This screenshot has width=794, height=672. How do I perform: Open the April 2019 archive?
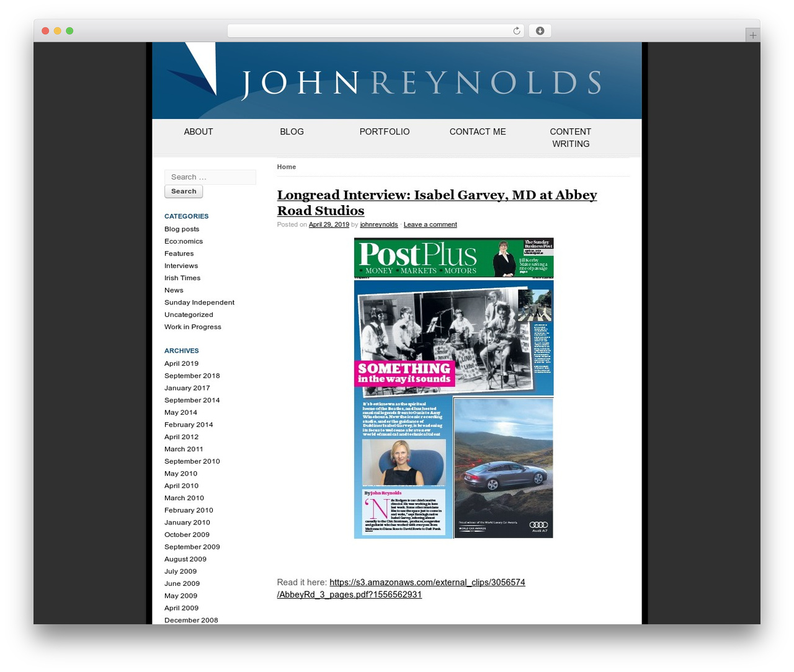[x=182, y=363]
